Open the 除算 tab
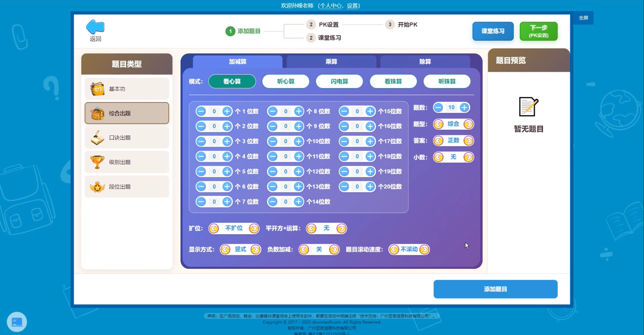This screenshot has width=644, height=335. [425, 61]
